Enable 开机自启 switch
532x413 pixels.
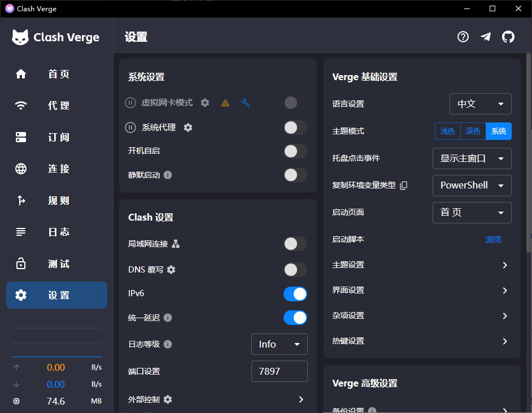[x=295, y=151]
